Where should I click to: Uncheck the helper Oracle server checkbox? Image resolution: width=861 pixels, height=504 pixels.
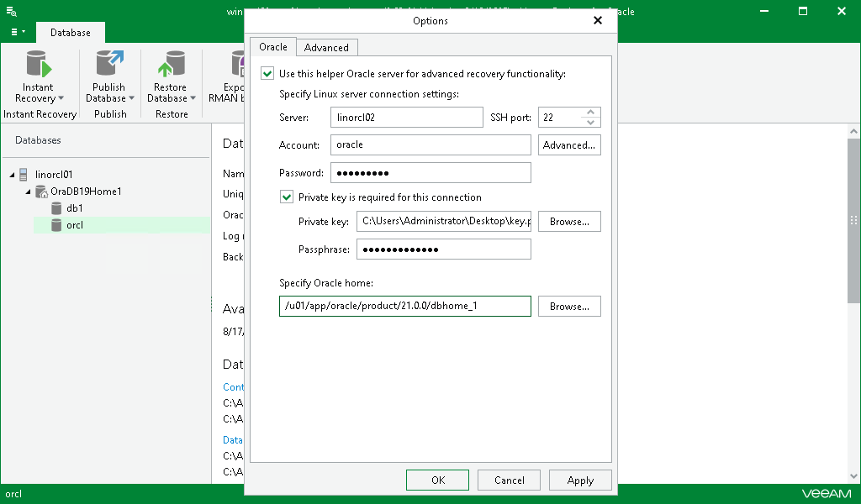pos(267,73)
